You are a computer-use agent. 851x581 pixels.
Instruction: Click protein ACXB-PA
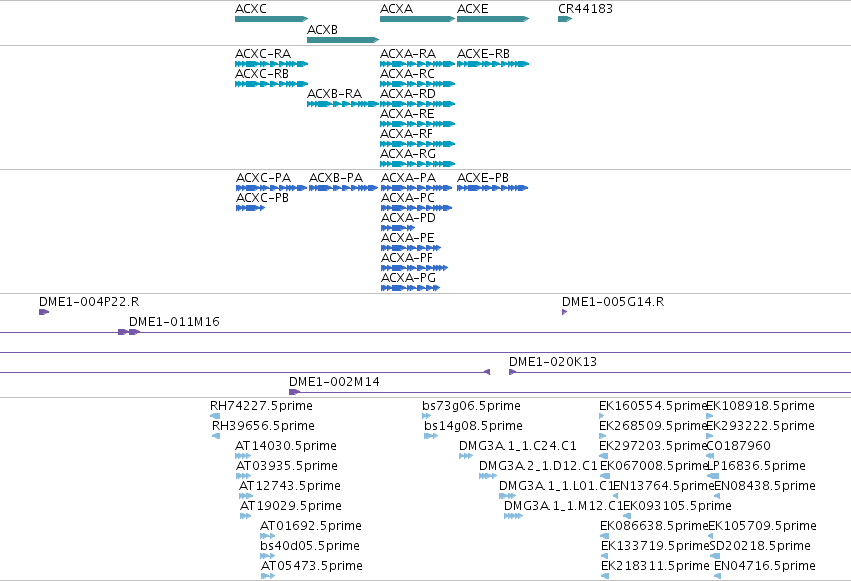tap(344, 188)
